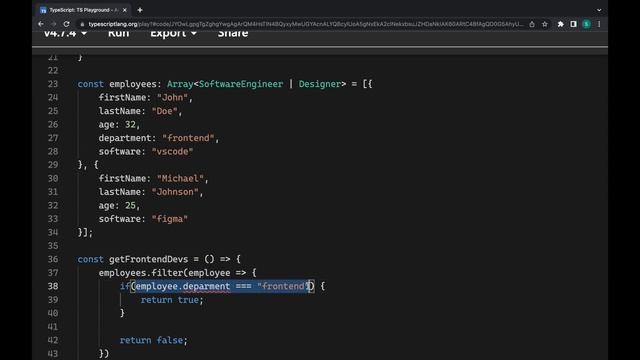This screenshot has height=360, width=640.
Task: Click the "Johnson" string value
Action: [x=175, y=192]
